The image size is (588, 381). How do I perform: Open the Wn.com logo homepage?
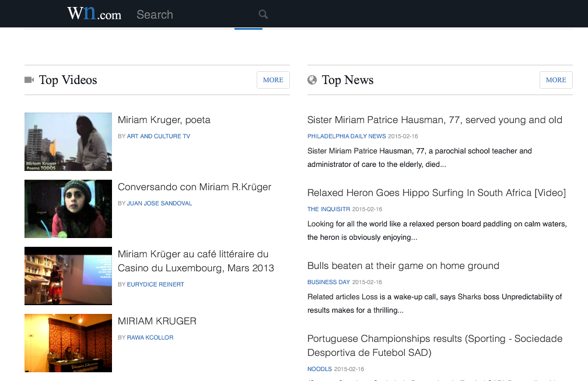pos(94,14)
